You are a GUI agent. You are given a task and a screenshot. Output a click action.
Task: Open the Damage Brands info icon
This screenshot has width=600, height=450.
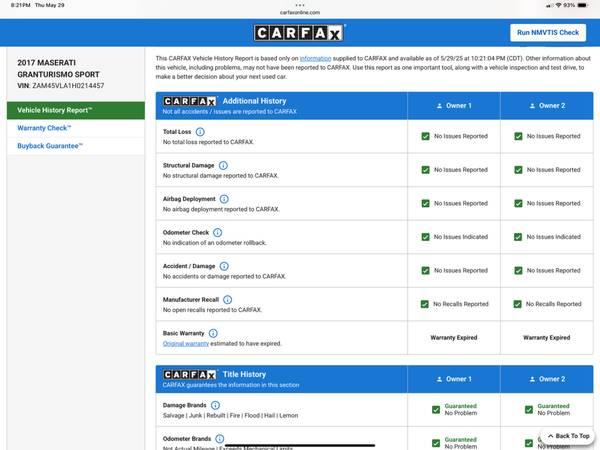215,405
